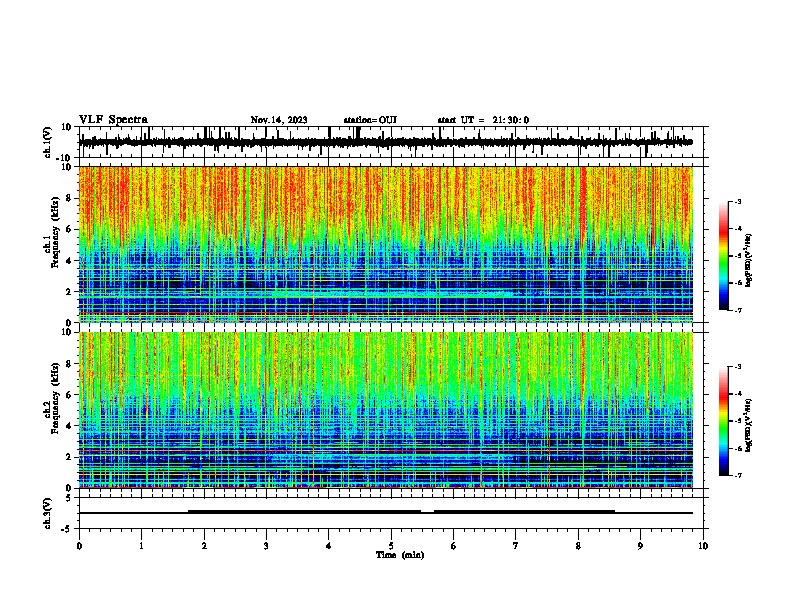Image resolution: width=792 pixels, height=612 pixels.
Task: Click time axis tick label "0"
Action: (x=79, y=546)
